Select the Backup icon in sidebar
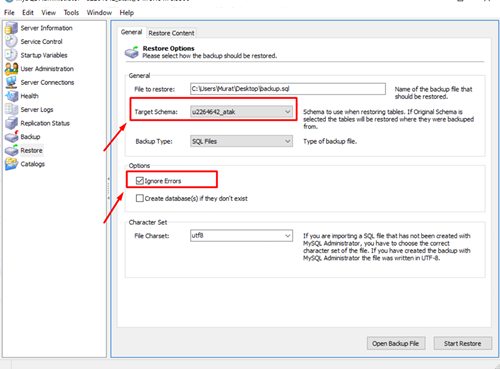 [11, 137]
